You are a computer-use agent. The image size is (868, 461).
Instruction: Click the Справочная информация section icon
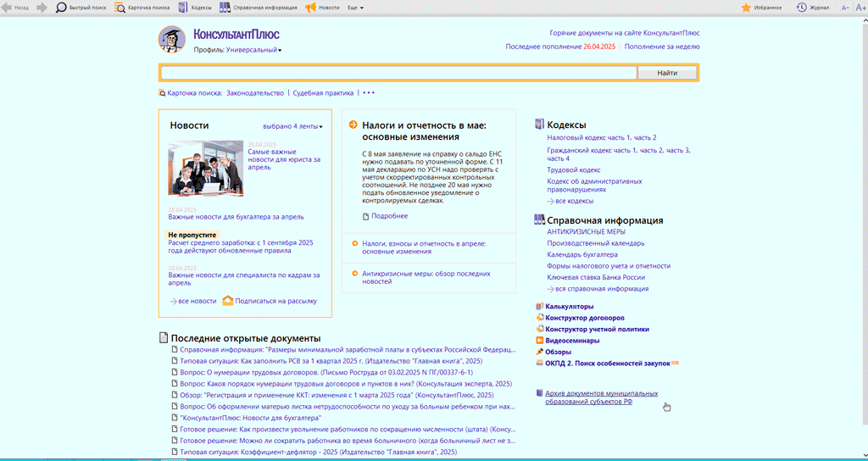pyautogui.click(x=540, y=219)
